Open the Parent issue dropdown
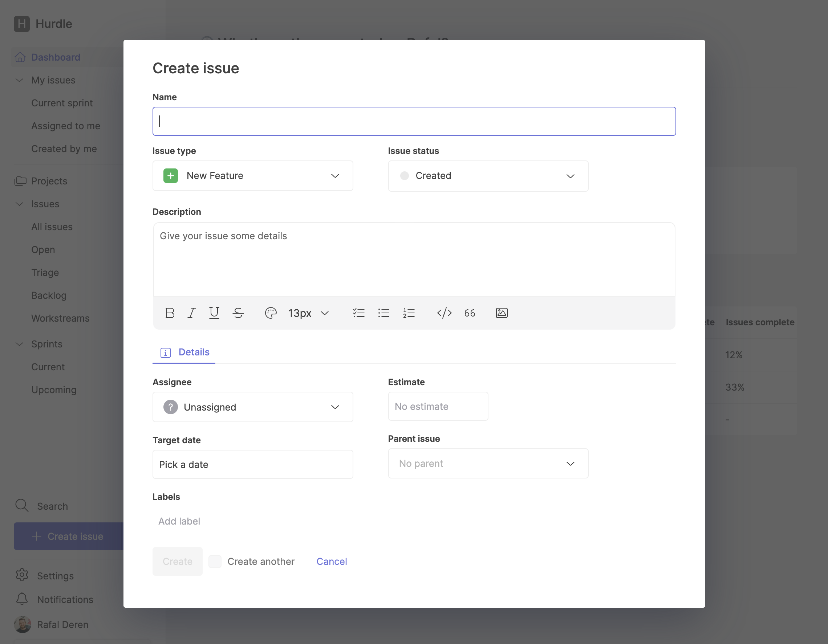828x644 pixels. [488, 464]
